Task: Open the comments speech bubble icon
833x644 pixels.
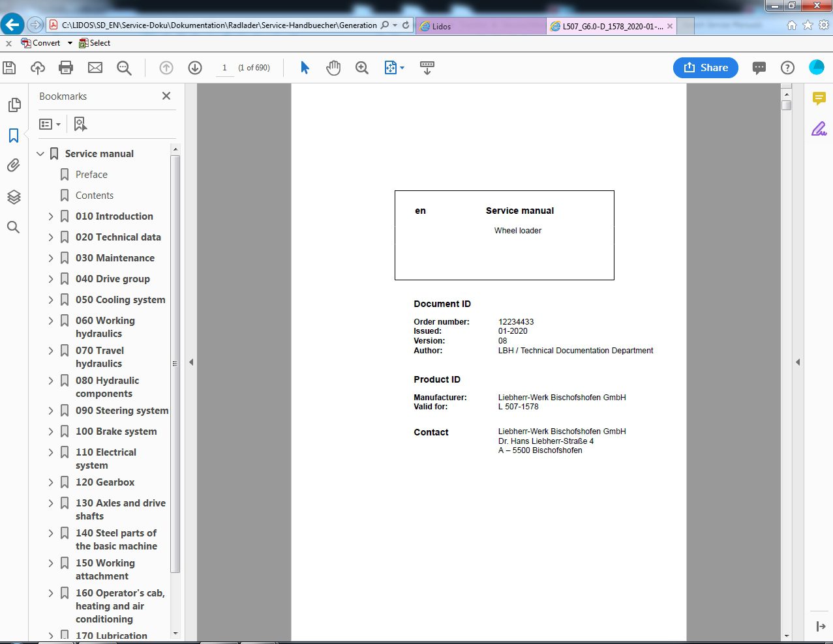Action: [759, 68]
